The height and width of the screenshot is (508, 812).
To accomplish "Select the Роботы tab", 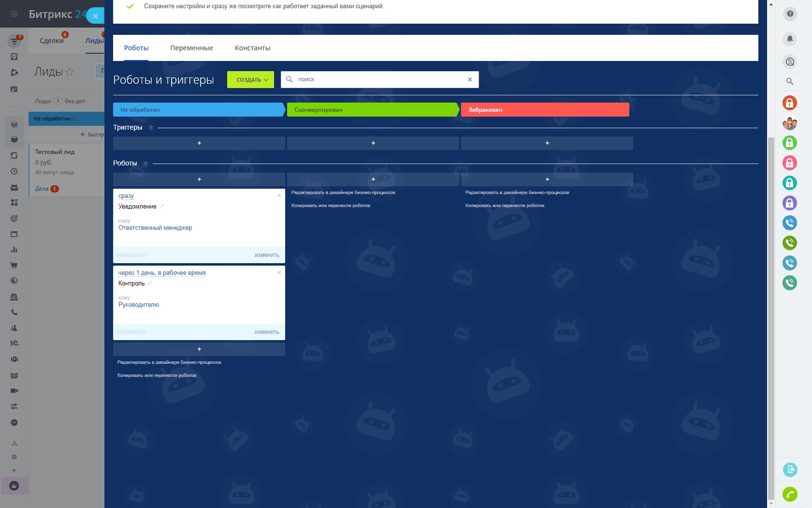I will 136,48.
